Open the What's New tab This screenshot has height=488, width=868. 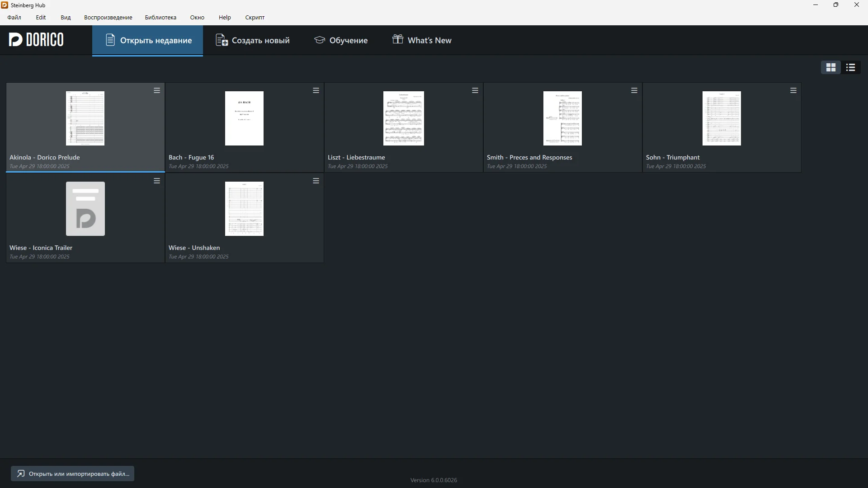[422, 40]
